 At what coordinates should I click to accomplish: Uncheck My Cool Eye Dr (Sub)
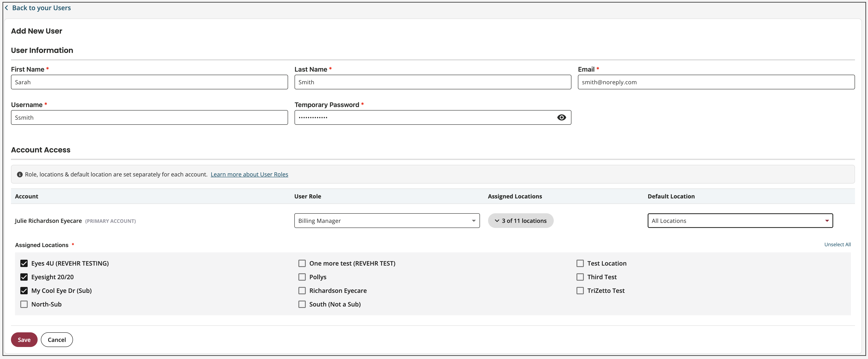[24, 290]
